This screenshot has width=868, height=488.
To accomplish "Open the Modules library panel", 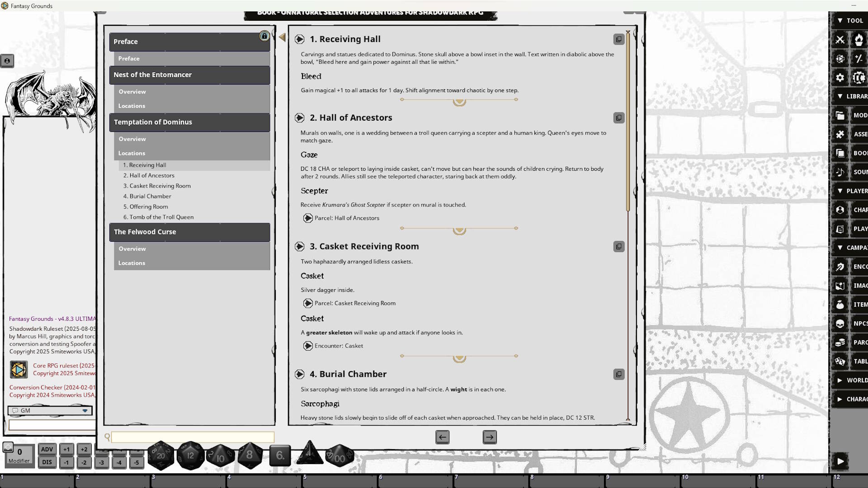I will pos(840,115).
